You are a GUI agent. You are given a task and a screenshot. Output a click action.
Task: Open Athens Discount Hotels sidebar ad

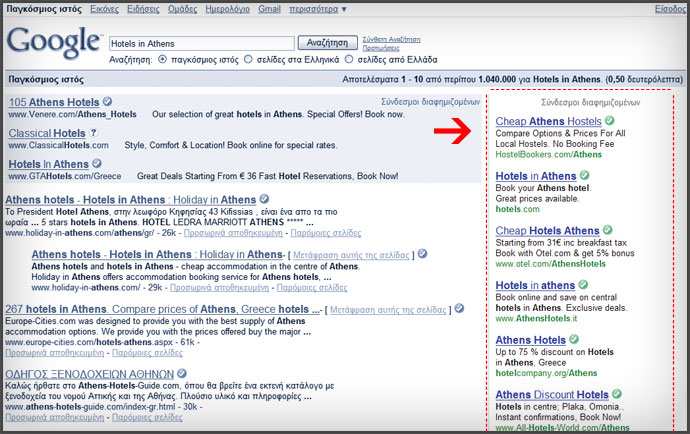click(552, 395)
